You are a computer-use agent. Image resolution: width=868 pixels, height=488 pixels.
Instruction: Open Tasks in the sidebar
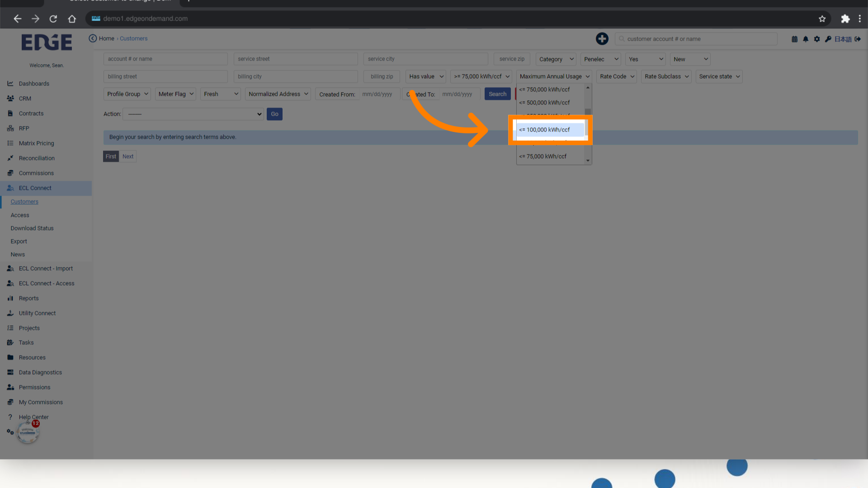coord(26,343)
